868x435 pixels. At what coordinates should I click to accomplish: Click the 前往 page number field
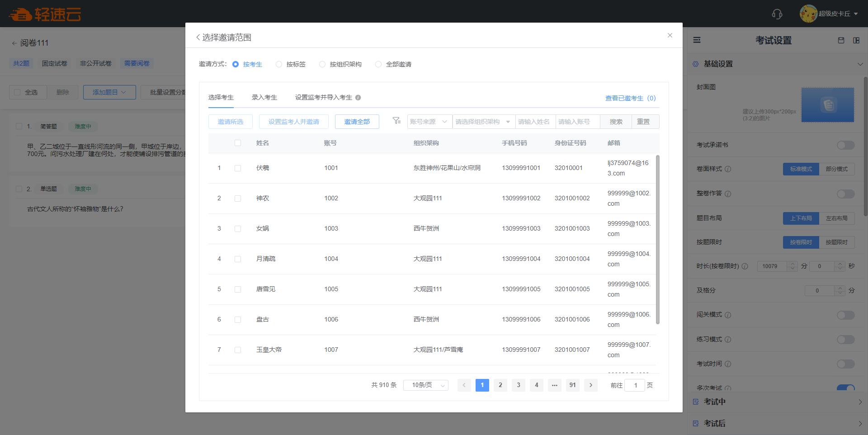(635, 385)
